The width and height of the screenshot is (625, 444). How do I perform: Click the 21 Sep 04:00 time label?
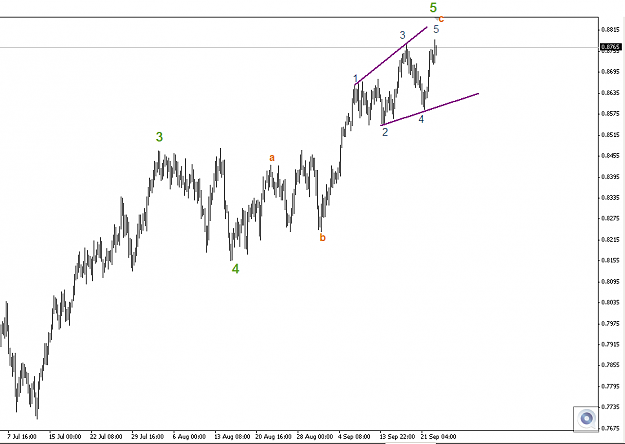438,436
